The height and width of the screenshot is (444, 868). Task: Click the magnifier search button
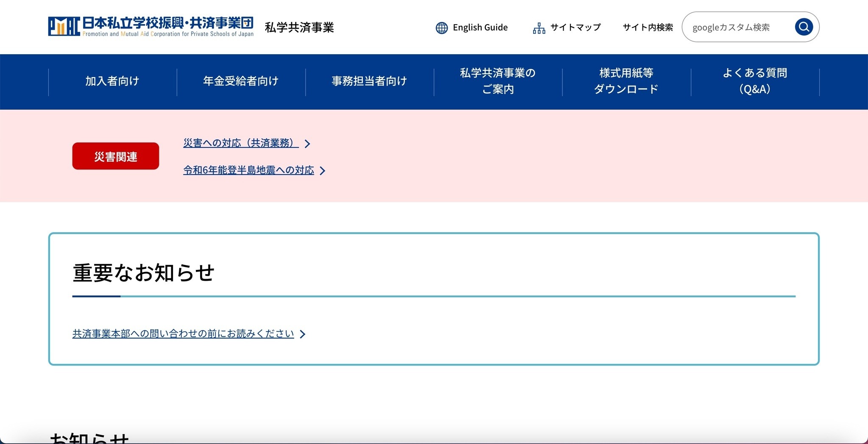[804, 27]
